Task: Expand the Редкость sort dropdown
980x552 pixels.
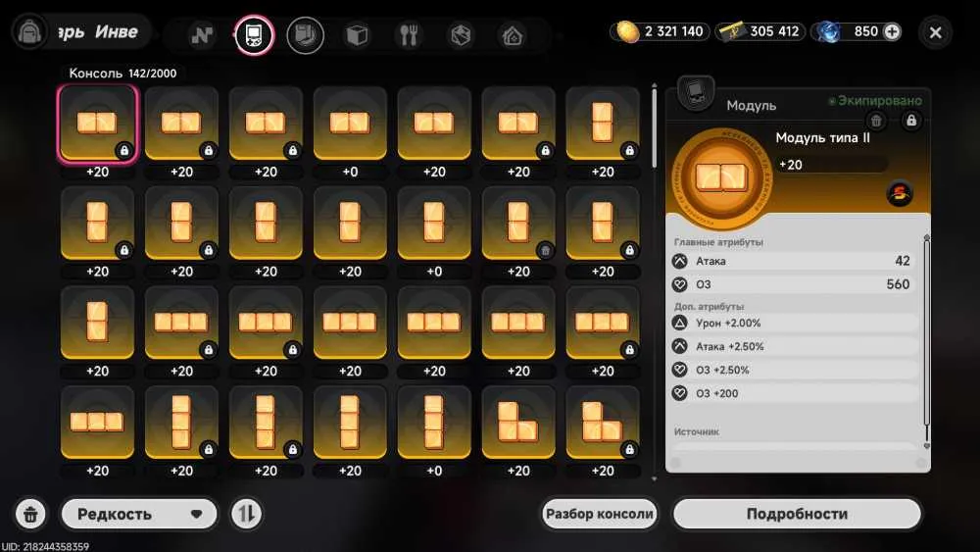Action: [x=139, y=514]
